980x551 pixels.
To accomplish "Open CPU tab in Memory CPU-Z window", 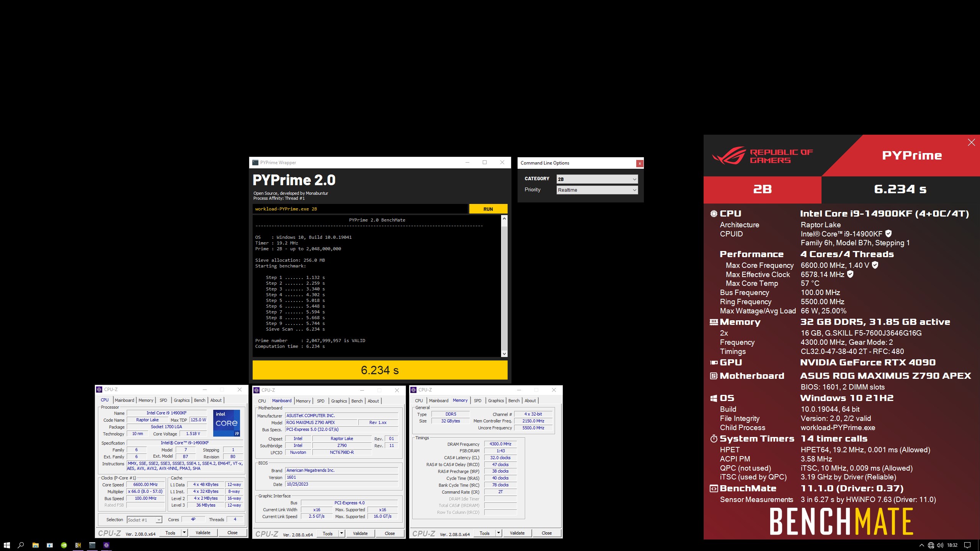I will click(419, 401).
